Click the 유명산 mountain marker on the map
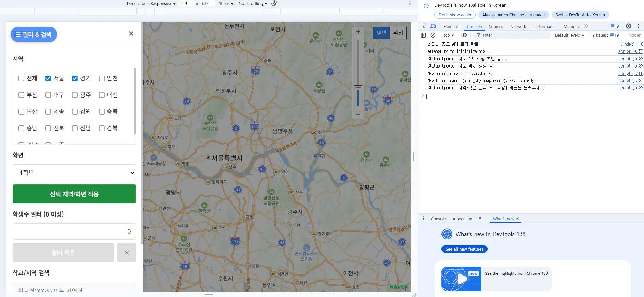The height and width of the screenshot is (297, 644). point(366,154)
